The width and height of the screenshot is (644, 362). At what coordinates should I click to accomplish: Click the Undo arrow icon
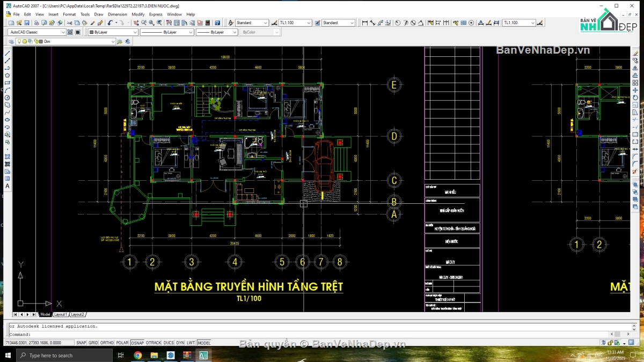pos(109,23)
